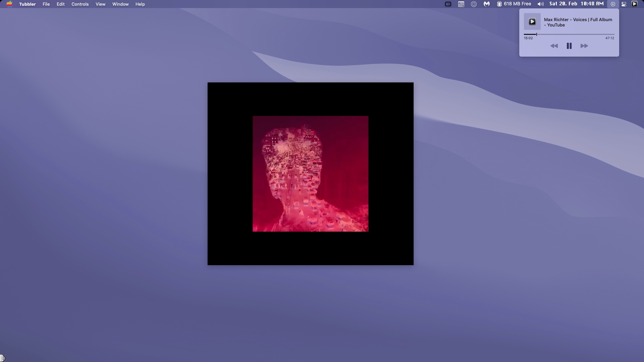
Task: Click the Now Playing progress slider
Action: pyautogui.click(x=569, y=34)
